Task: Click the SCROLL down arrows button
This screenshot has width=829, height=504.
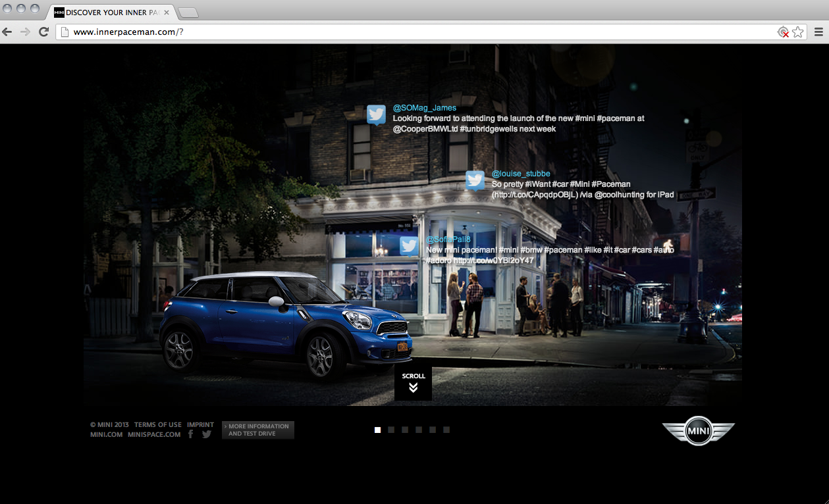Action: click(x=413, y=384)
